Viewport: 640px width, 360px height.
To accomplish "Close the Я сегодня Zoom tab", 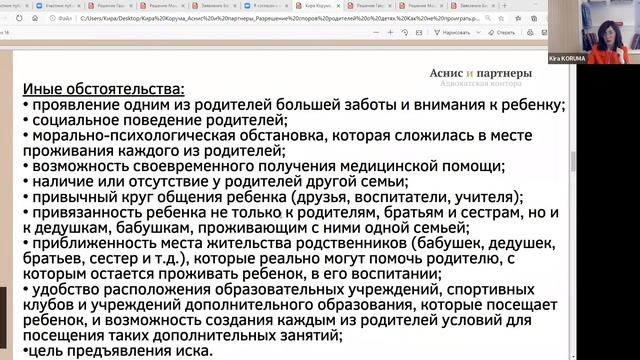I will [x=287, y=6].
